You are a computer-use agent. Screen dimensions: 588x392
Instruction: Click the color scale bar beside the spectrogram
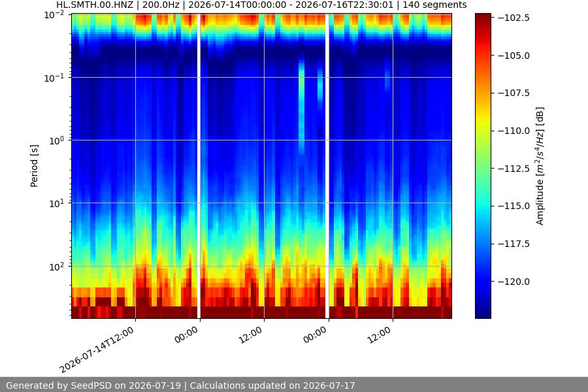coord(483,166)
